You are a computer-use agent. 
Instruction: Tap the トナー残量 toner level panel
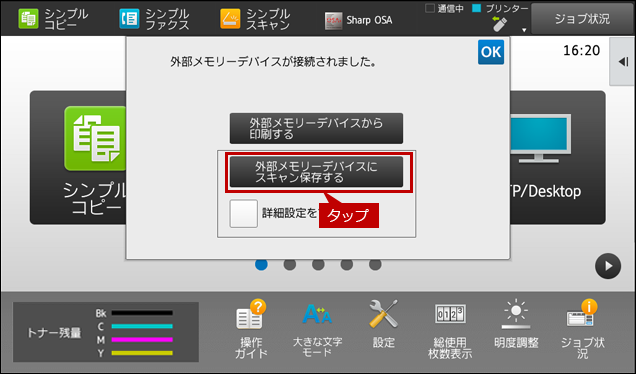106,332
